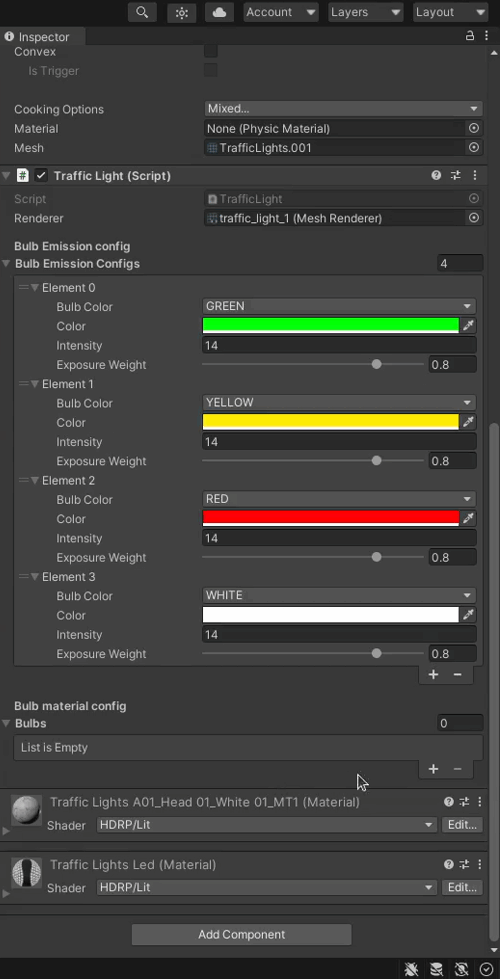Select the Traffic Lights Led material thumbnail
500x979 pixels.
click(26, 873)
